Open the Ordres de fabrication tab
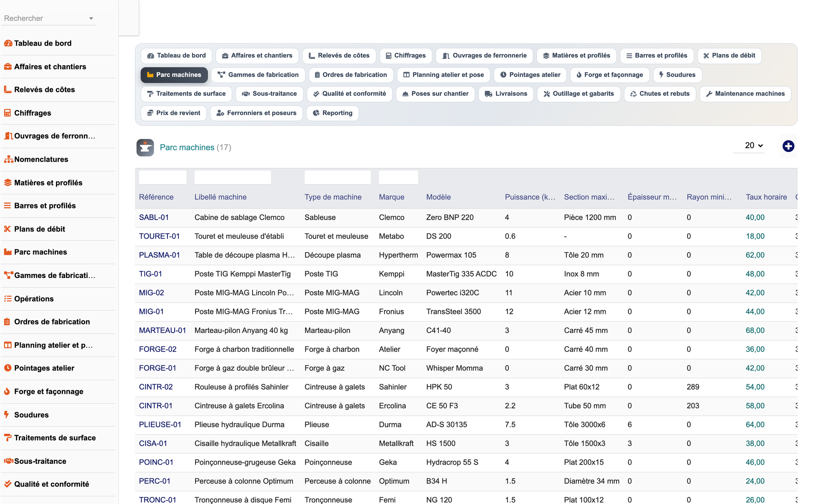 [351, 75]
